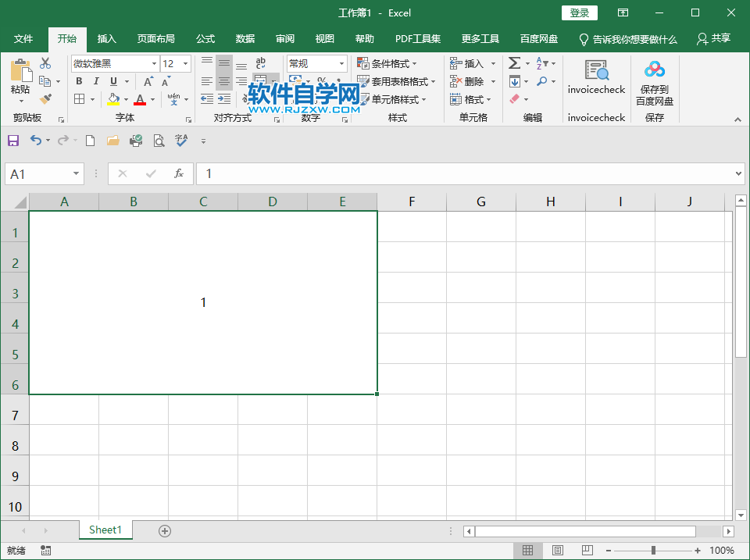The height and width of the screenshot is (560, 750).
Task: Switch to the 插入 ribbon tab
Action: (106, 39)
